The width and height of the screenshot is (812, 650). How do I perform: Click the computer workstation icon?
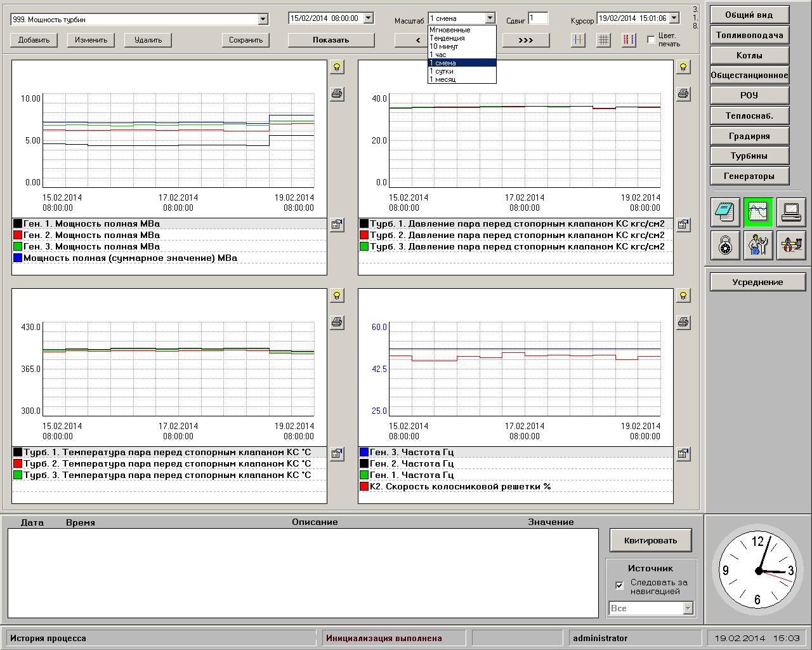pos(790,212)
